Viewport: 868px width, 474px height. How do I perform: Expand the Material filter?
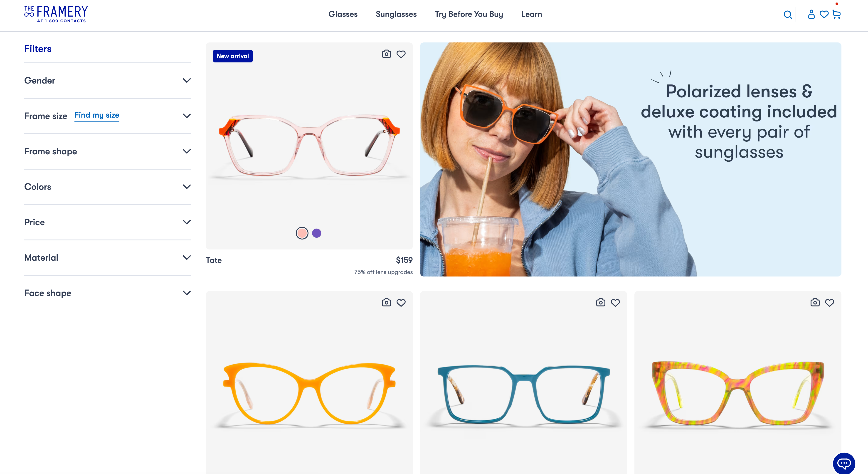[x=108, y=257]
